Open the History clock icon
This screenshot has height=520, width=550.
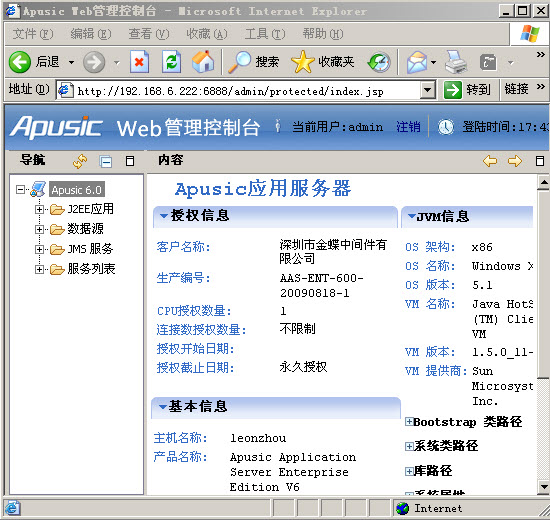click(x=379, y=62)
